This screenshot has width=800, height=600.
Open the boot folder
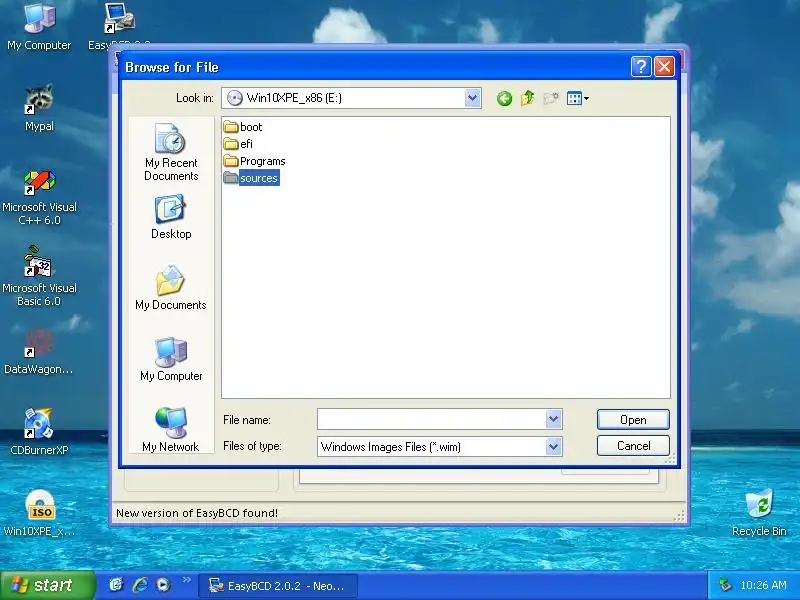pos(243,127)
